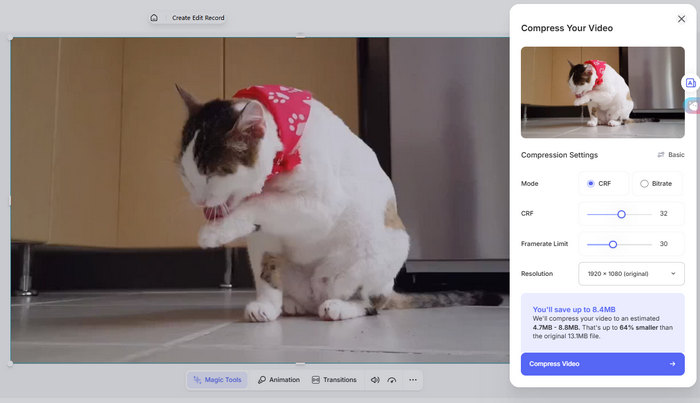Open the Resolution dropdown
The width and height of the screenshot is (700, 403).
[x=631, y=274]
